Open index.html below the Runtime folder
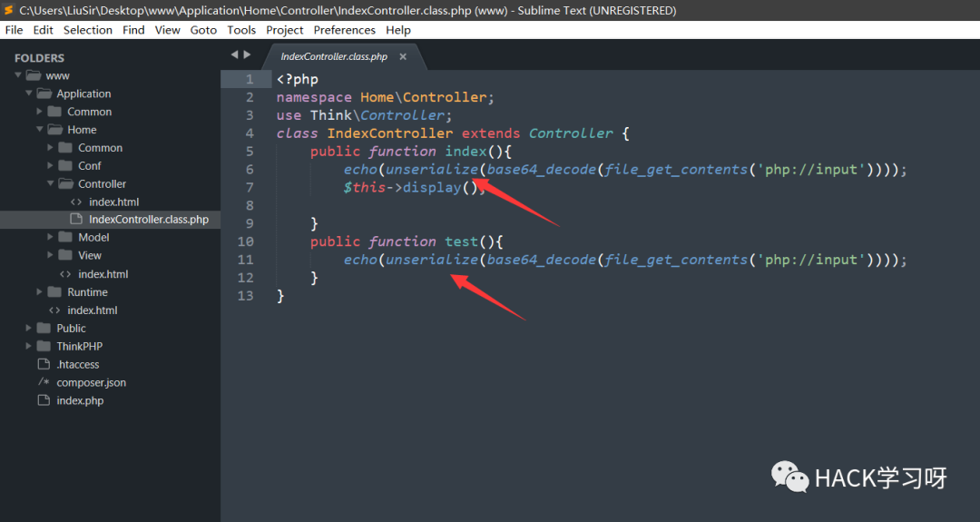980x522 pixels. tap(93, 310)
